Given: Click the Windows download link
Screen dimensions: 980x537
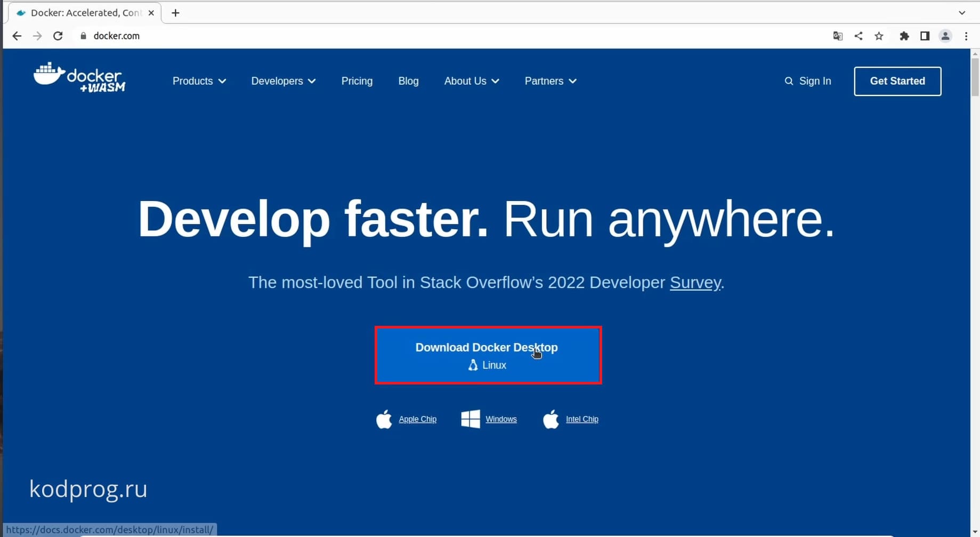Looking at the screenshot, I should (501, 419).
